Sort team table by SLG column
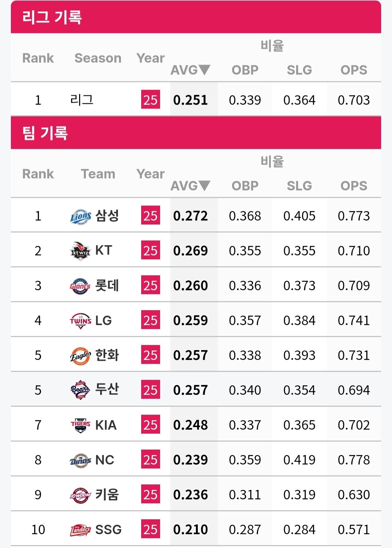Viewport: 392px width, 548px height. tap(299, 186)
